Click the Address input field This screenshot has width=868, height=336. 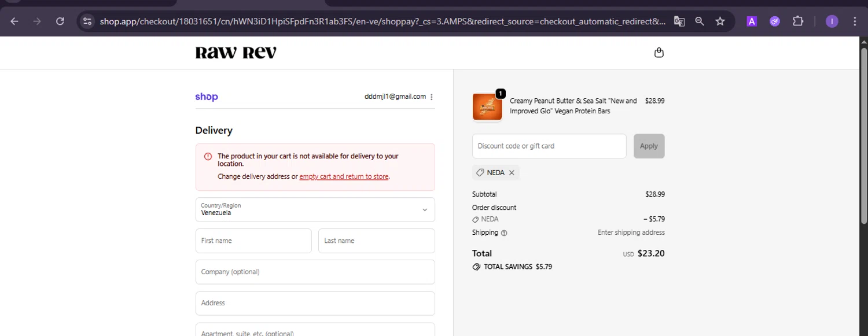315,303
